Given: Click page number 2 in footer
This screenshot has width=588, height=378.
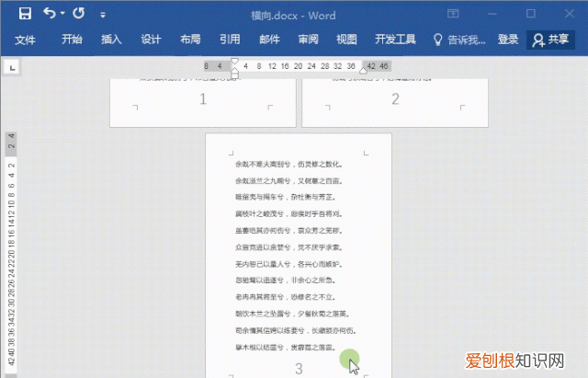Looking at the screenshot, I should tap(395, 99).
